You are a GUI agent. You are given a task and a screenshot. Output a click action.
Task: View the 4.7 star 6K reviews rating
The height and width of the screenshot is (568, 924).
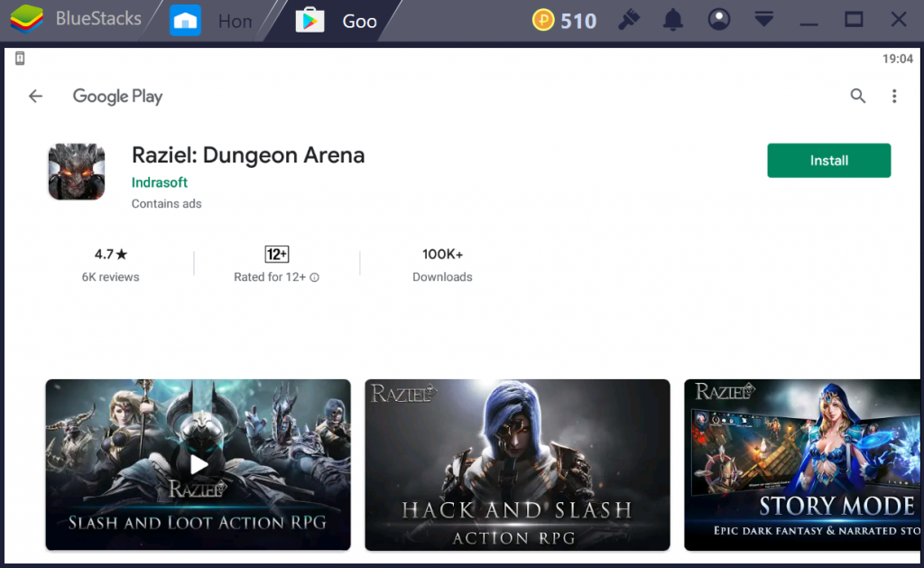click(110, 265)
